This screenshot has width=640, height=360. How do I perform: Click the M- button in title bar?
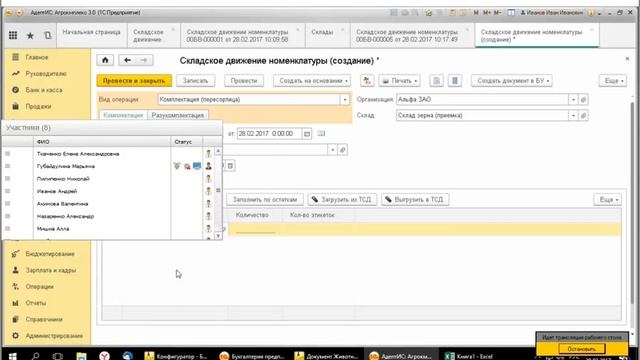point(497,13)
